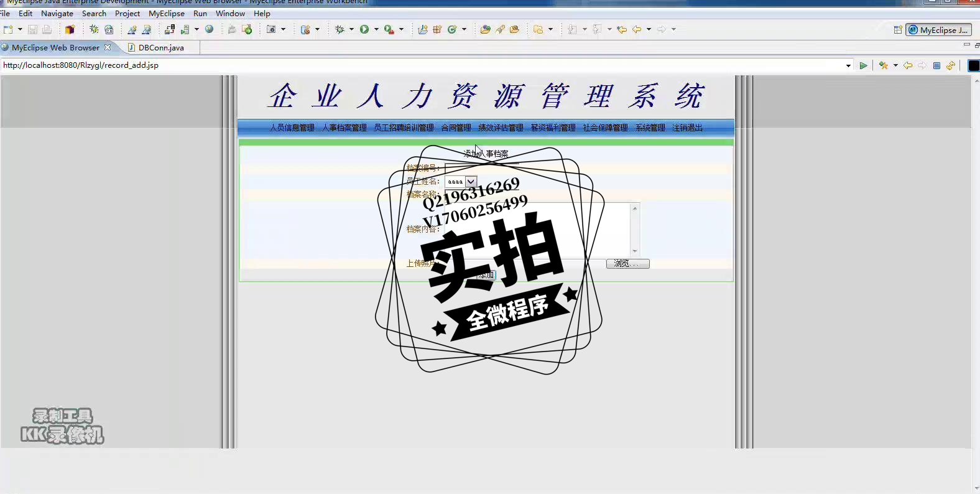The height and width of the screenshot is (494, 980).
Task: Open the 员工姓名 aaaa dropdown
Action: 461,182
